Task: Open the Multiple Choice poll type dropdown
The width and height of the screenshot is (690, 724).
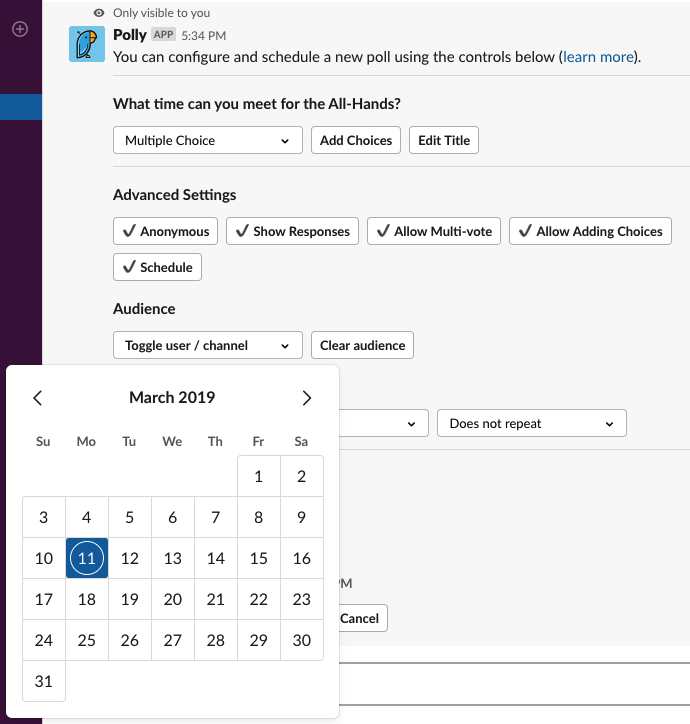Action: (x=207, y=141)
